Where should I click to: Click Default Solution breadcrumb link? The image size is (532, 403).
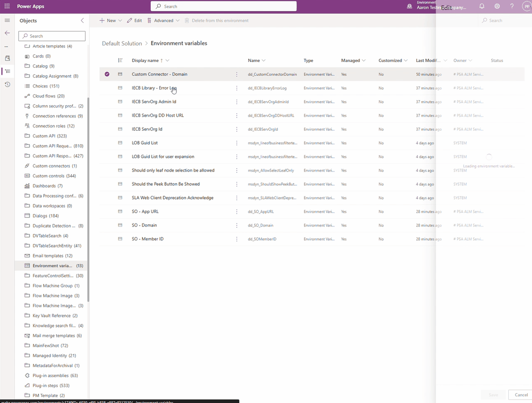tap(122, 43)
